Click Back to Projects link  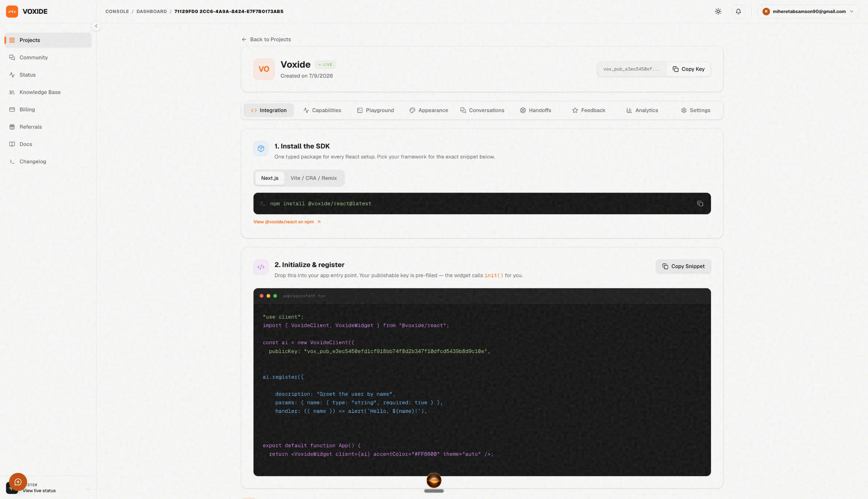click(266, 39)
